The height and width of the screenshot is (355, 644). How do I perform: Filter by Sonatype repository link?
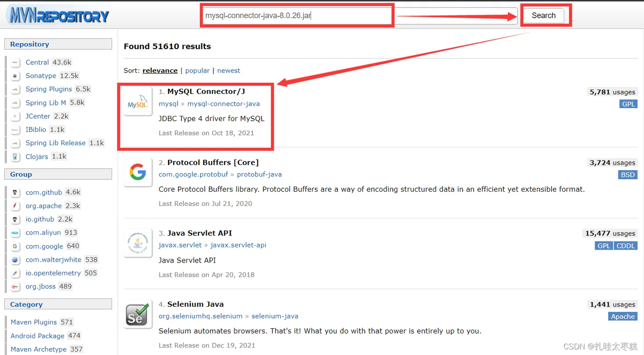(41, 76)
